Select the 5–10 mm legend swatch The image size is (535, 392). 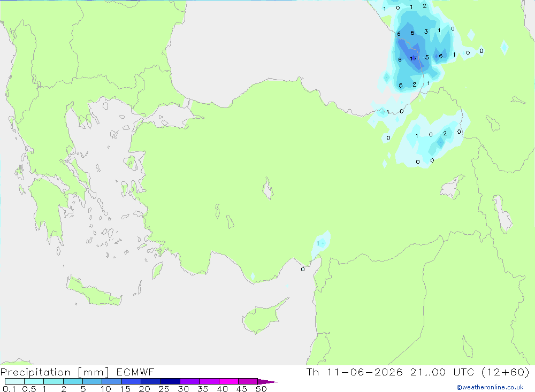pos(93,381)
